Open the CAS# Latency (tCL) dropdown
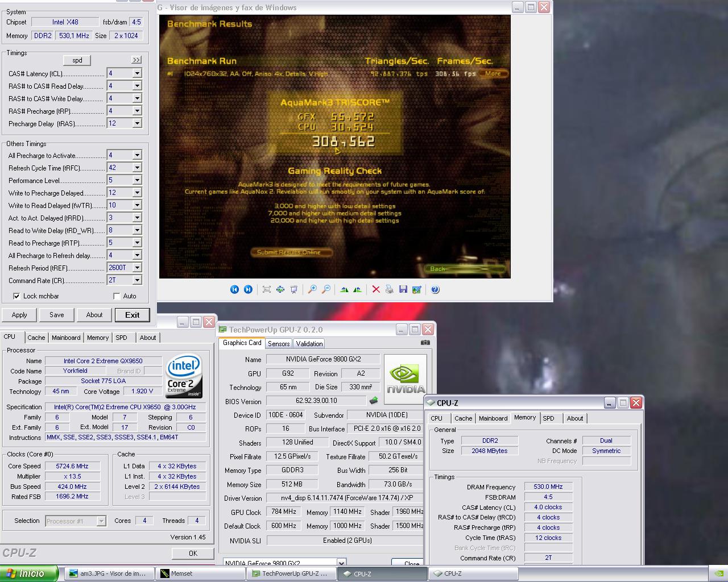Screen dimensions: 728x582 click(x=137, y=73)
